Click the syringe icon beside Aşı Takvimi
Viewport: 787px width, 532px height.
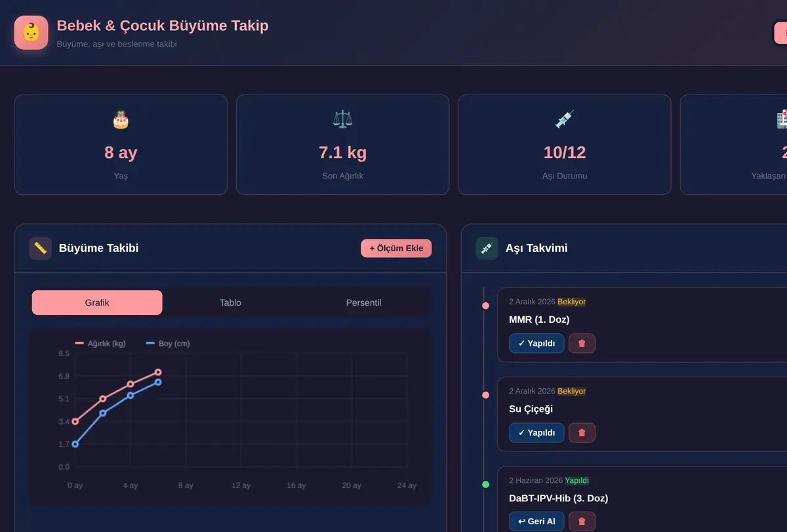pos(487,248)
